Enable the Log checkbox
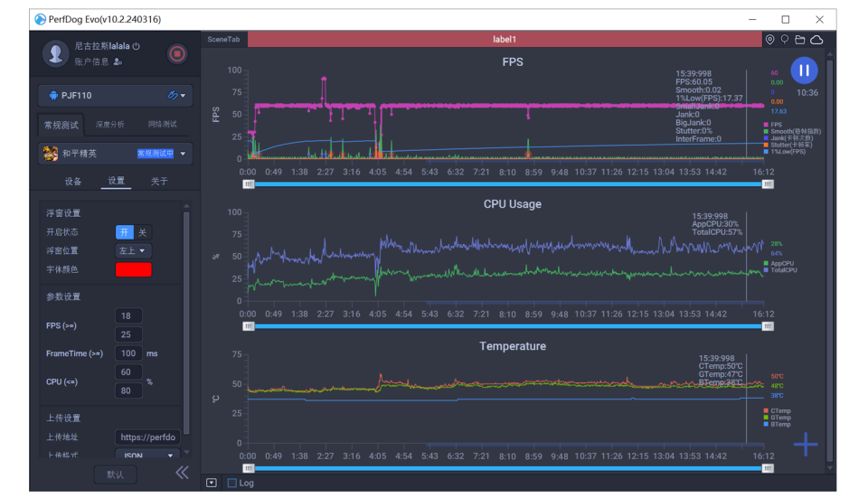 pos(232,483)
